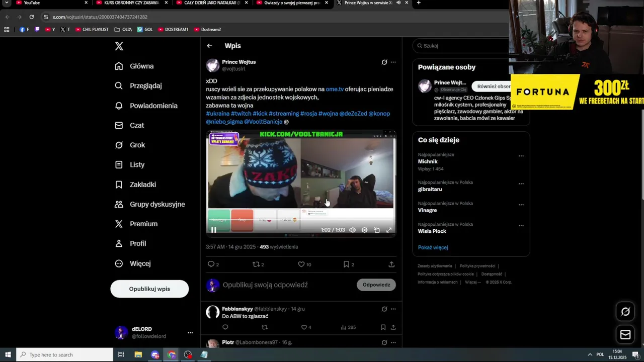Click the Chrome icon in taskbar
The width and height of the screenshot is (644, 362).
[172, 354]
